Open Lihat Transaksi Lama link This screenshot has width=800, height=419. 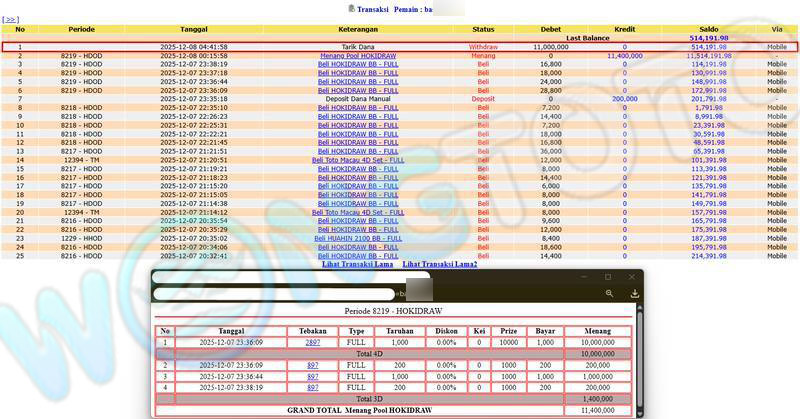coord(357,264)
